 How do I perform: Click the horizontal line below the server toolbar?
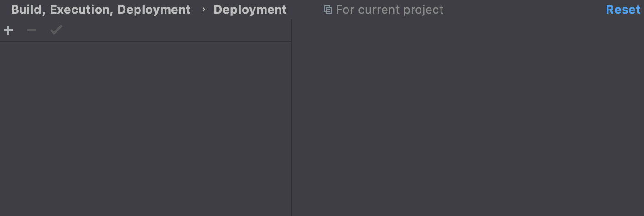coord(145,41)
